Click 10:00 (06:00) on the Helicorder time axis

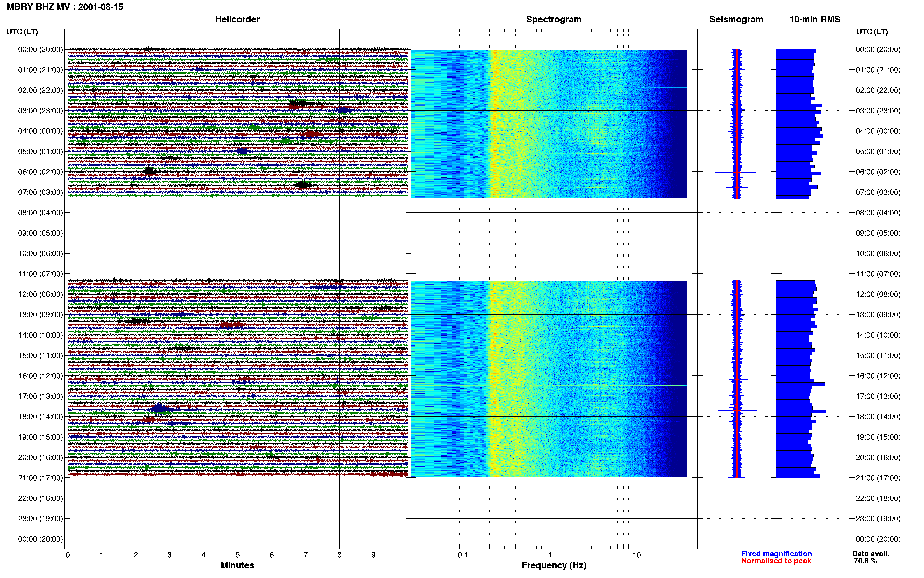41,253
